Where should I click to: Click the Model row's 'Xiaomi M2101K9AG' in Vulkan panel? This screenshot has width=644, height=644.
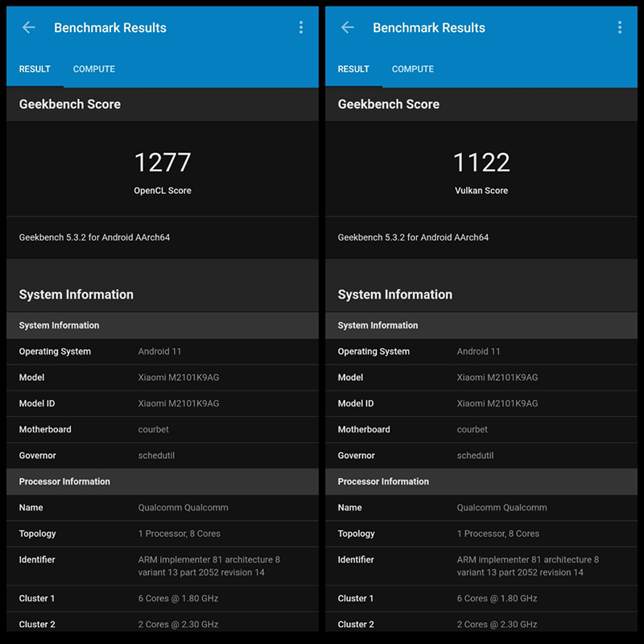(497, 378)
